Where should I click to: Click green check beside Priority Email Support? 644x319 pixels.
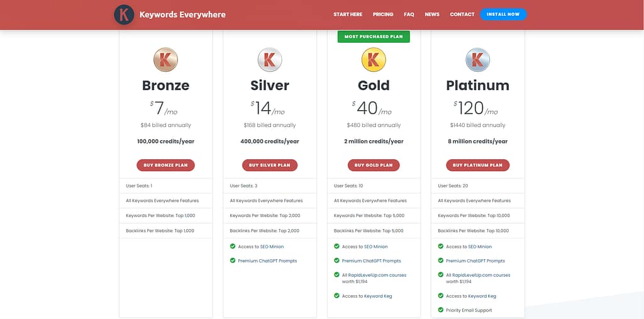point(441,310)
